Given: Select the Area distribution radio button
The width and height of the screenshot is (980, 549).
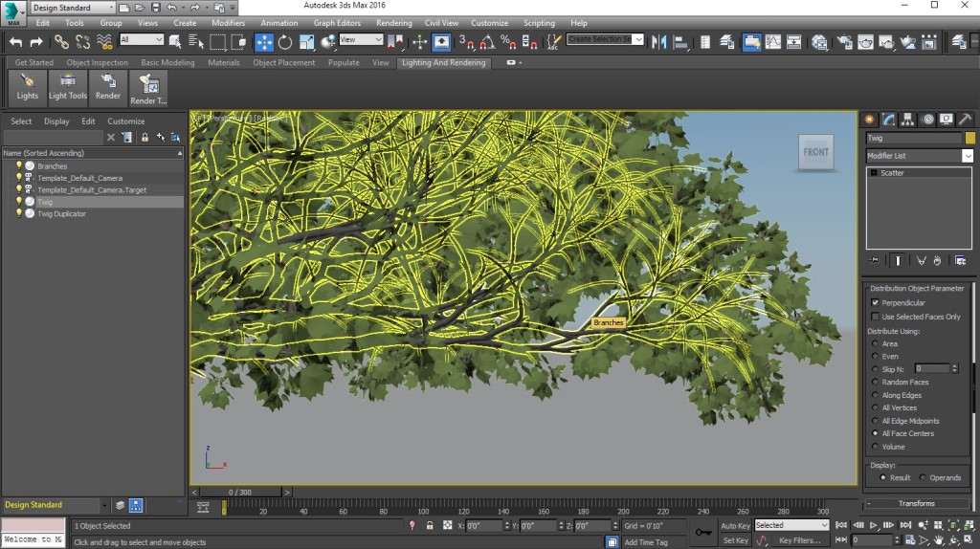Looking at the screenshot, I should pos(875,343).
